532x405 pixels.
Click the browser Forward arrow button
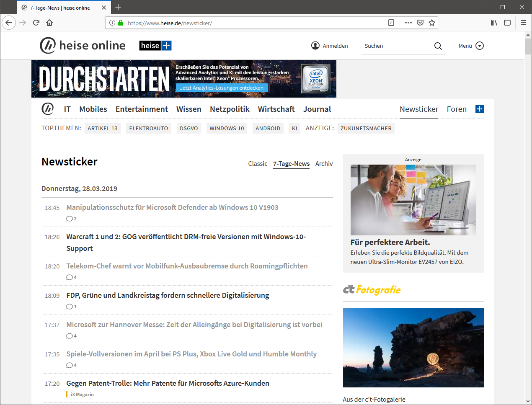coord(23,23)
